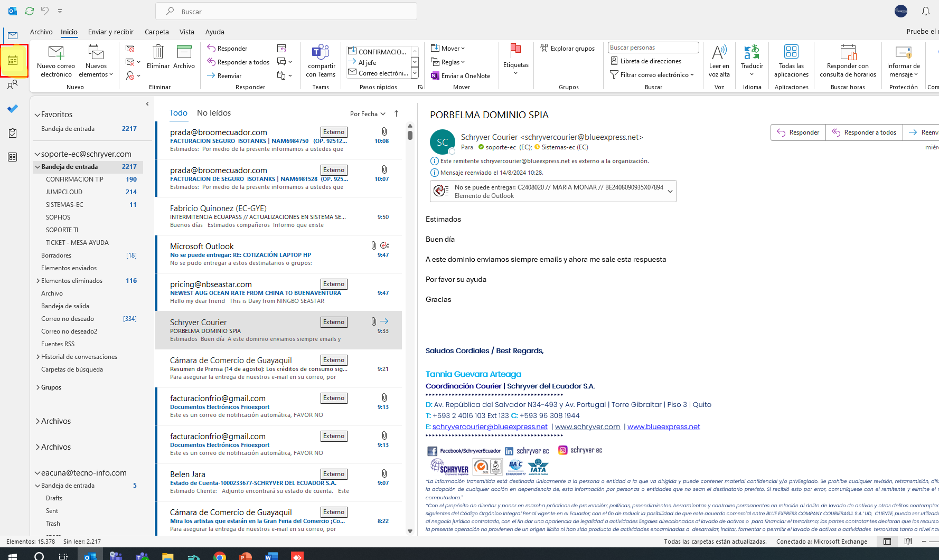Click Reenviar in the ribbon

point(224,76)
